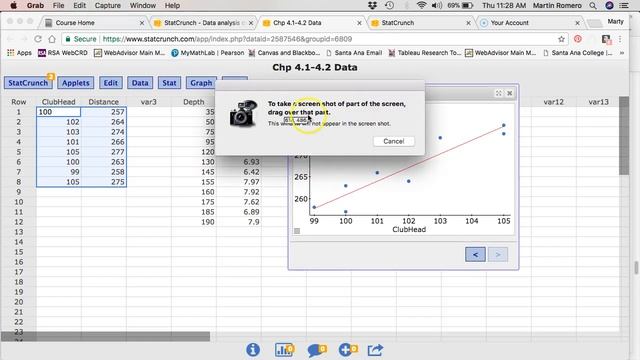640x360 pixels.
Task: Open the Chrome three-dot menu
Action: point(620,39)
